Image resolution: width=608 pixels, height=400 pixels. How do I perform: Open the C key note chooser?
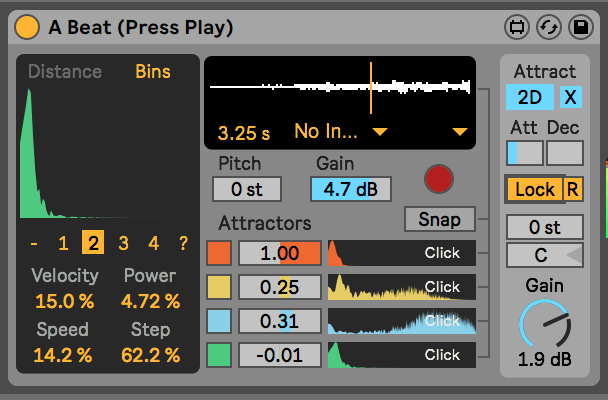tap(545, 255)
